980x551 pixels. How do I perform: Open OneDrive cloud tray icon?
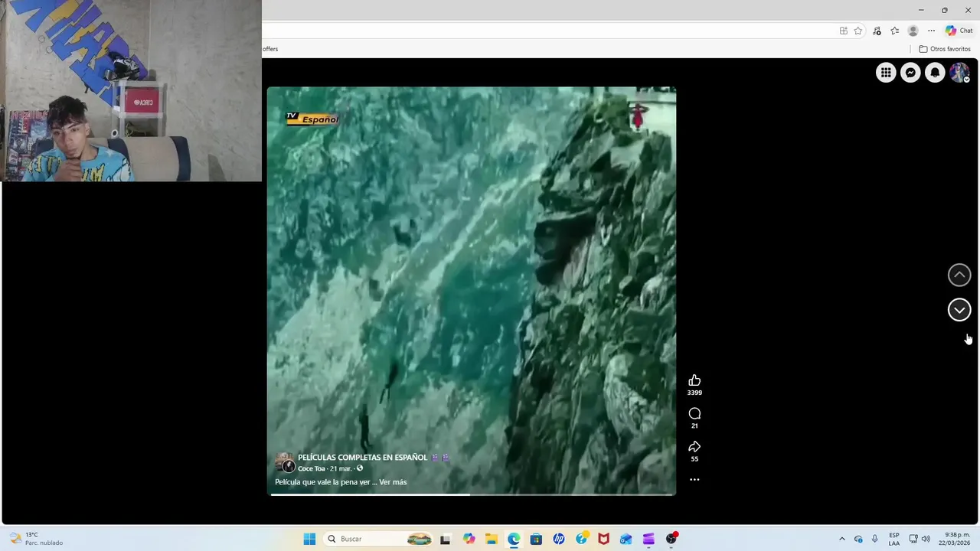coord(858,539)
